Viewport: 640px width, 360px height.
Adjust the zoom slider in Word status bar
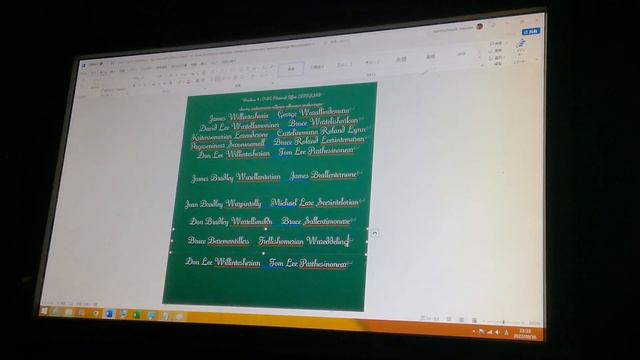tap(504, 322)
